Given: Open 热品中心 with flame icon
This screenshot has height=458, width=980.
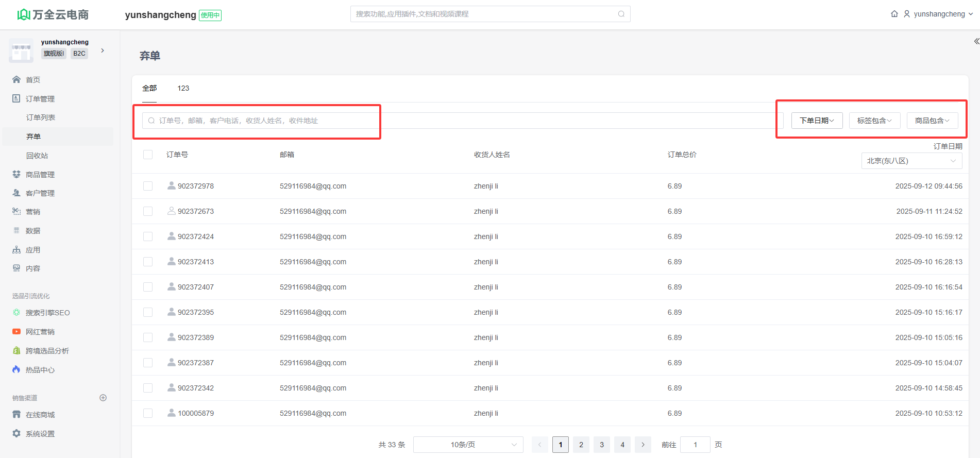Looking at the screenshot, I should click(40, 370).
